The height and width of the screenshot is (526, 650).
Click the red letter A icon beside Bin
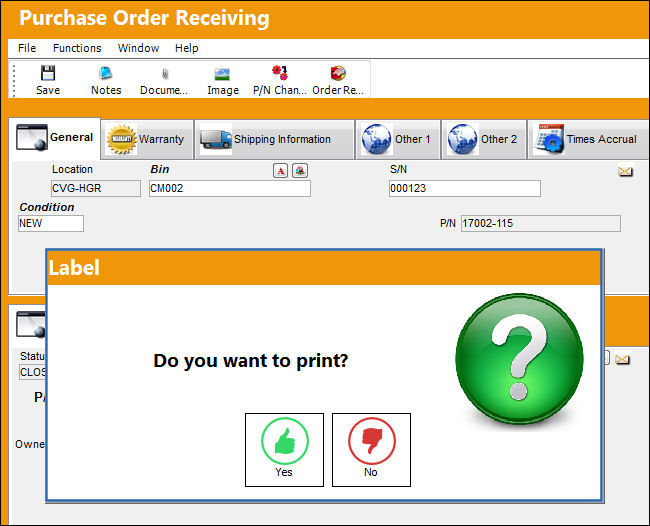[281, 170]
